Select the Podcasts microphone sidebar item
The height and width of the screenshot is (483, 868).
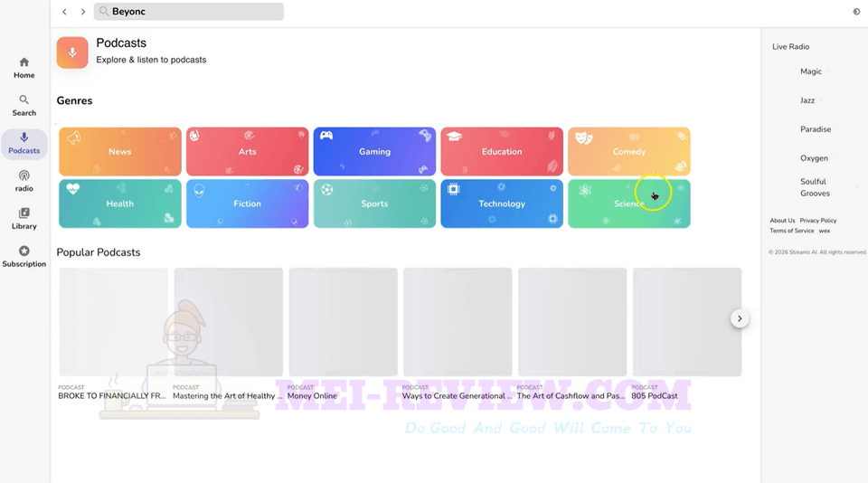(x=24, y=144)
